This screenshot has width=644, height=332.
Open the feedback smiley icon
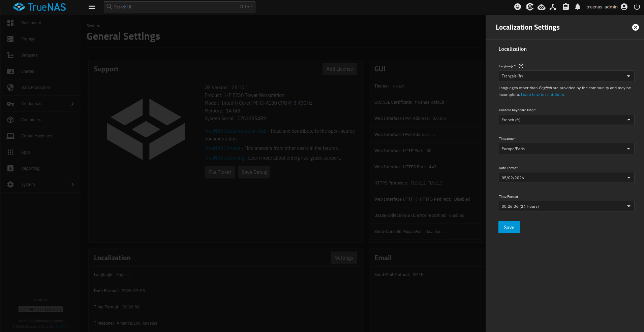[x=518, y=7]
